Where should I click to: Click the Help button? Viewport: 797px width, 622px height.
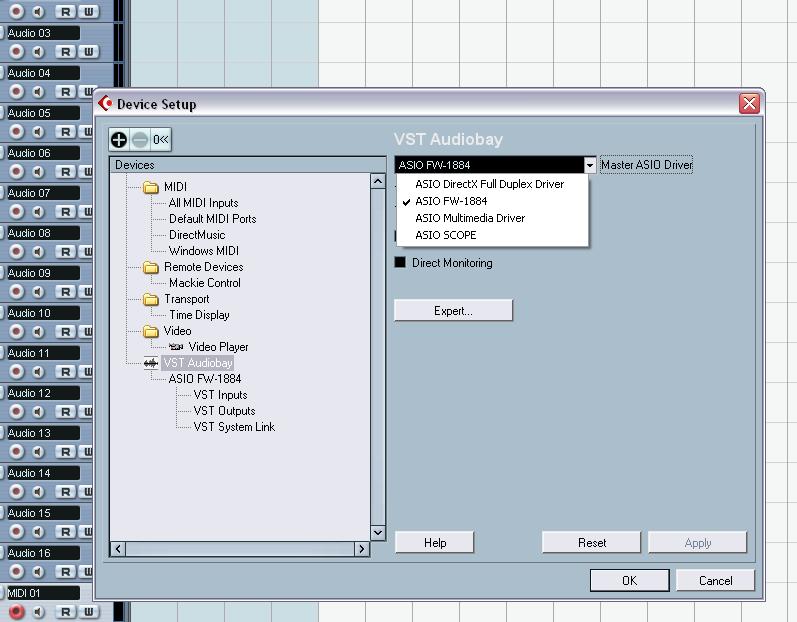tap(435, 542)
